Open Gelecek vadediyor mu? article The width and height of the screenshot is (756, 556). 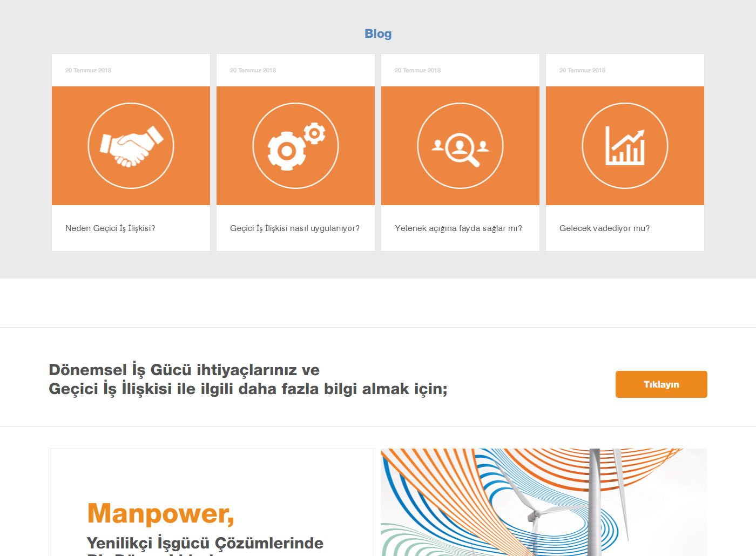click(x=605, y=228)
